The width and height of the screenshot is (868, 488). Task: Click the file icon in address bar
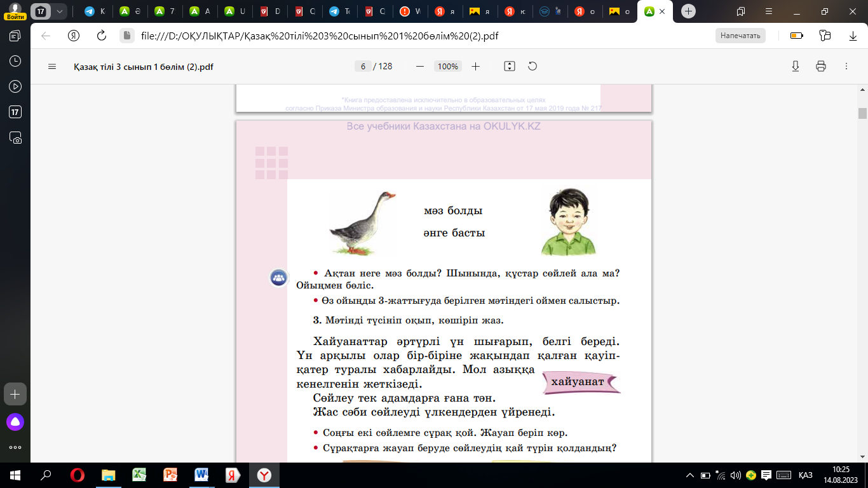(x=126, y=36)
